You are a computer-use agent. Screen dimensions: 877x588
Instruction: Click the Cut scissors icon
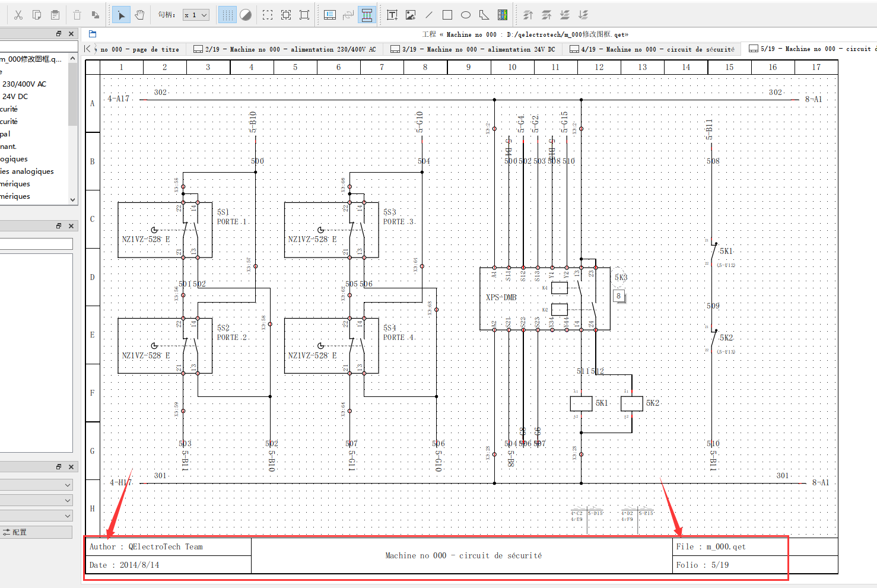(18, 15)
